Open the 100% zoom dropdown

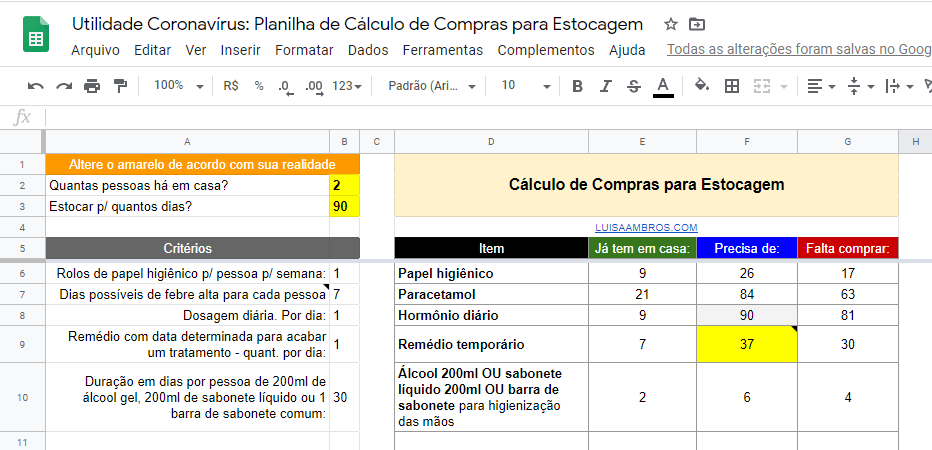pyautogui.click(x=179, y=86)
